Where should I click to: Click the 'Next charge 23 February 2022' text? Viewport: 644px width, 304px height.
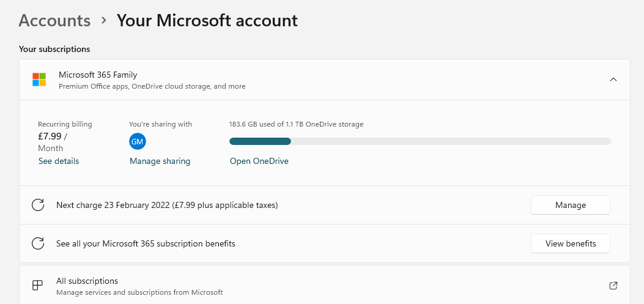(x=167, y=205)
